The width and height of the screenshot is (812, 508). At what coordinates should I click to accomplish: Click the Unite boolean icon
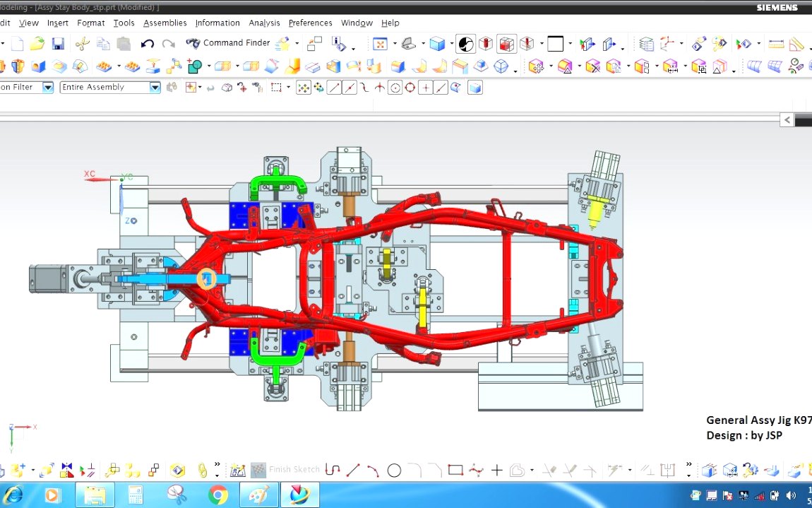click(x=195, y=66)
